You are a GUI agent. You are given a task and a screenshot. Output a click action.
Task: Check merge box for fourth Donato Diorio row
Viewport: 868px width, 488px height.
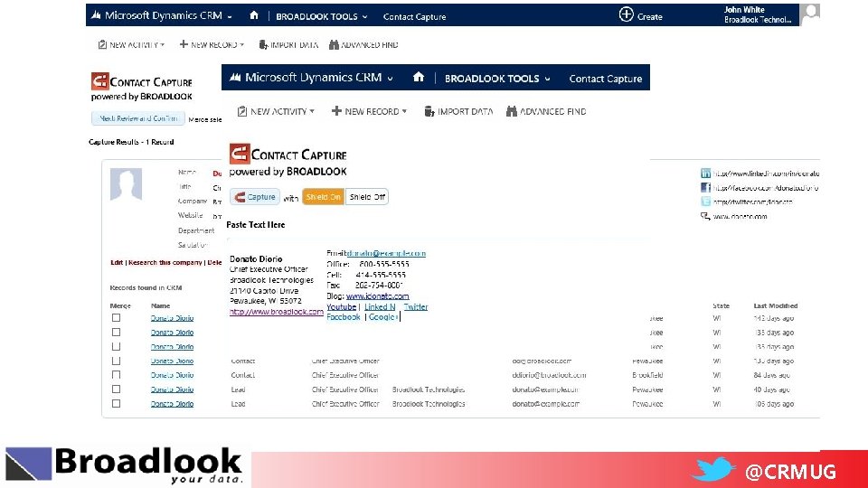click(116, 361)
